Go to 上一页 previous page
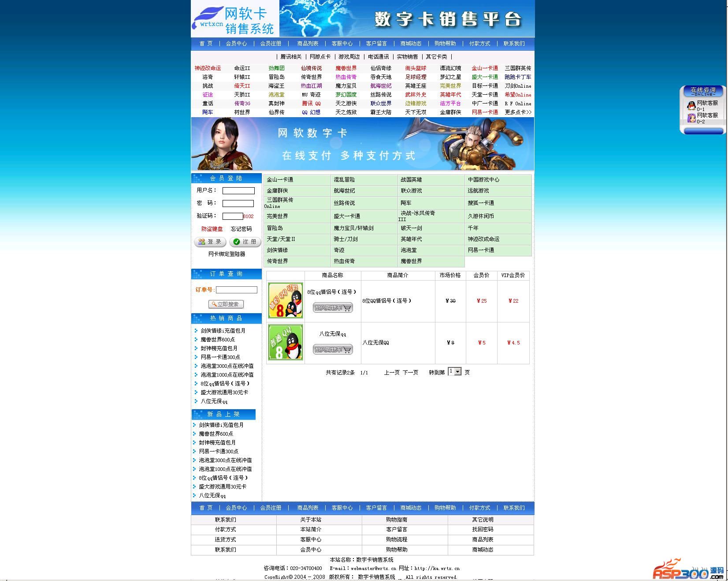 click(392, 373)
